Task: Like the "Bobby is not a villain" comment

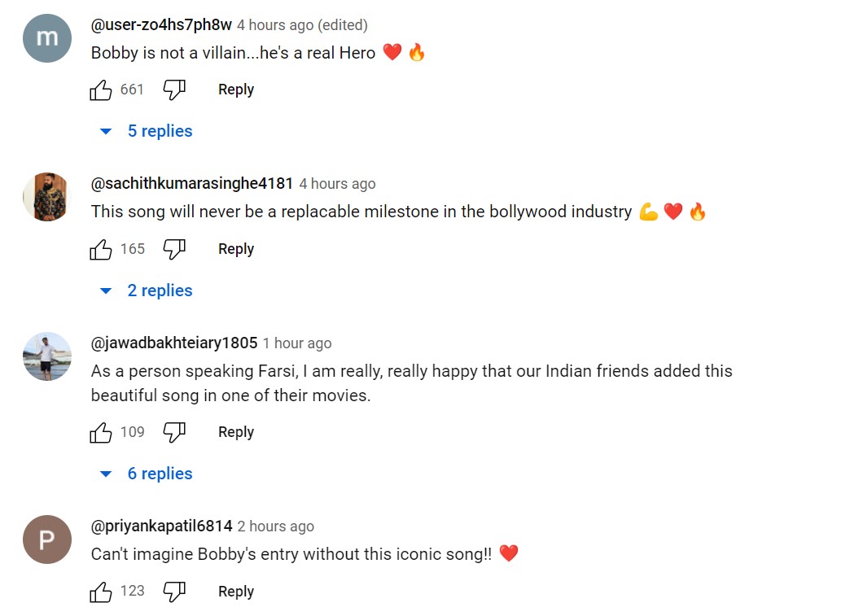Action: coord(101,90)
